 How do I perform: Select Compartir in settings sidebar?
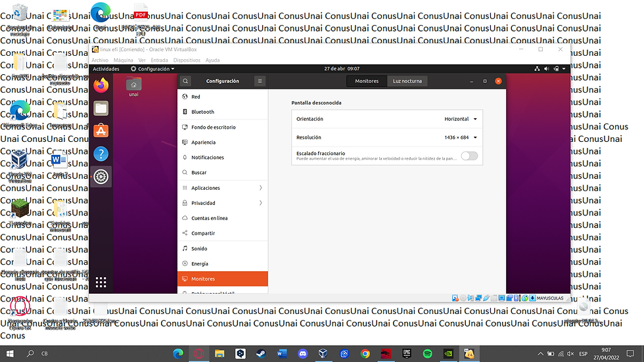pos(223,233)
